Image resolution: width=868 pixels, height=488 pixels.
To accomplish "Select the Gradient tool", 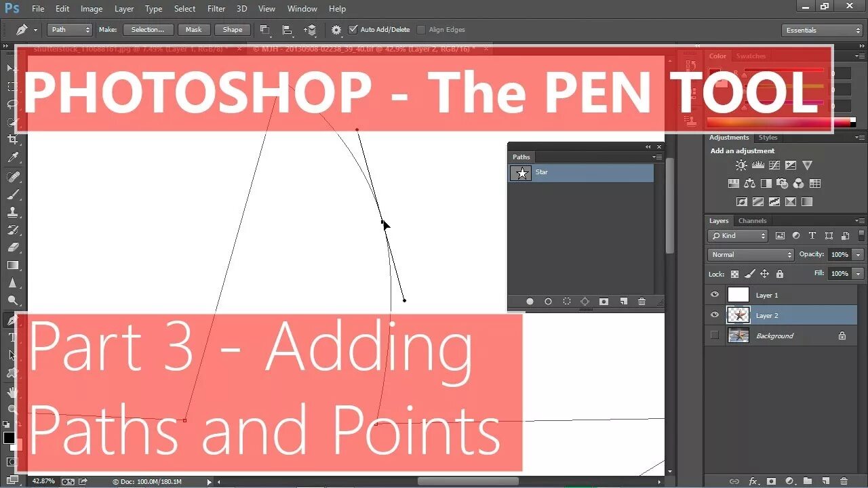I will [x=12, y=265].
